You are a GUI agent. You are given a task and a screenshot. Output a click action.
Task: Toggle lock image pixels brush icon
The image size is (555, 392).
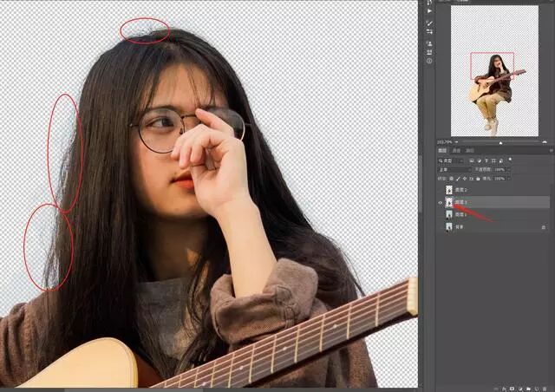(x=459, y=179)
